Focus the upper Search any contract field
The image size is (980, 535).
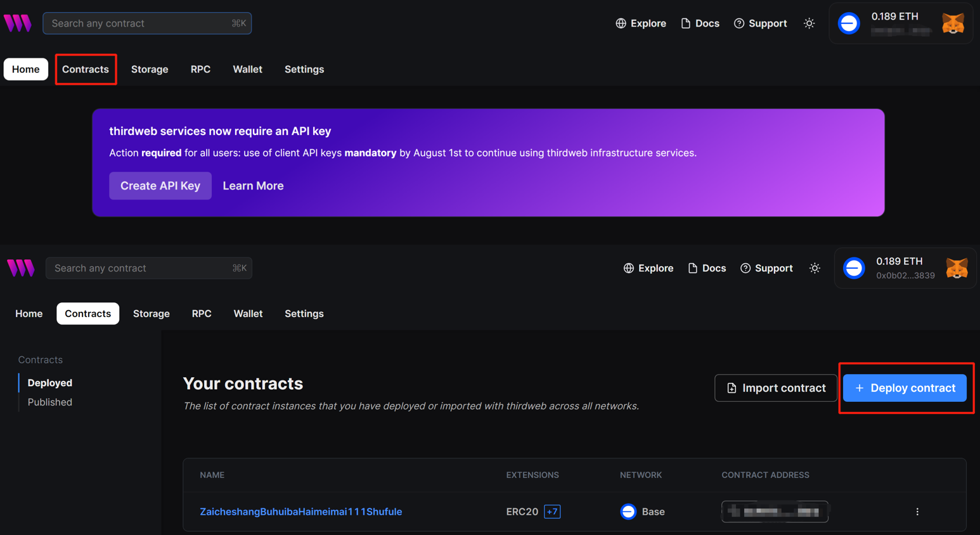[139, 23]
